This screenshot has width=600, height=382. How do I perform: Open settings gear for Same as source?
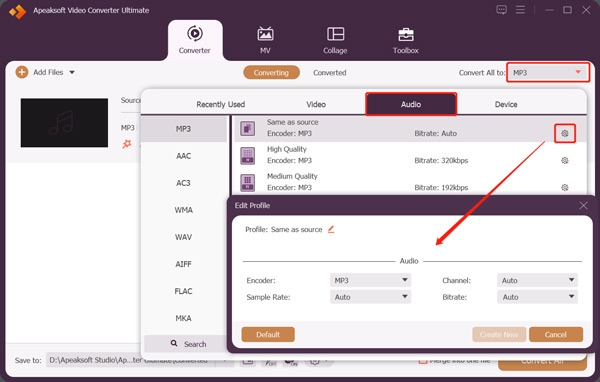tap(565, 133)
